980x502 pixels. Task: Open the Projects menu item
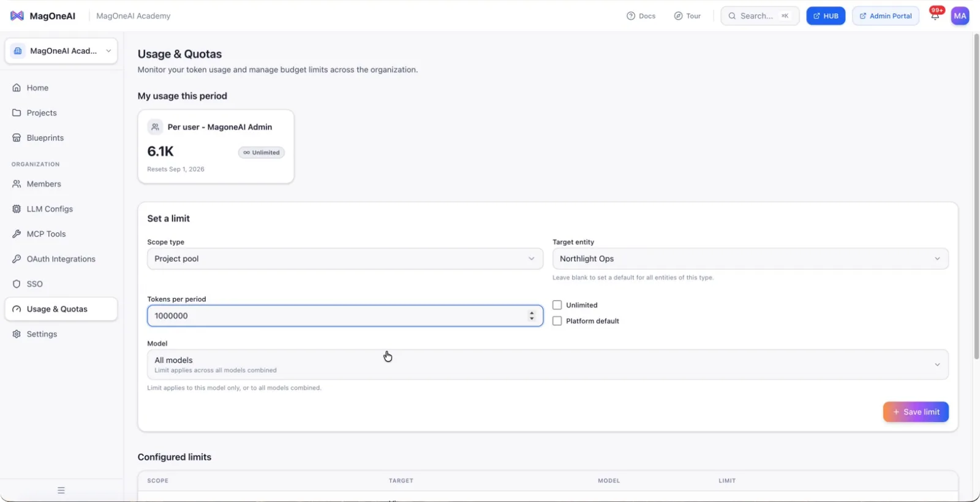61,113
